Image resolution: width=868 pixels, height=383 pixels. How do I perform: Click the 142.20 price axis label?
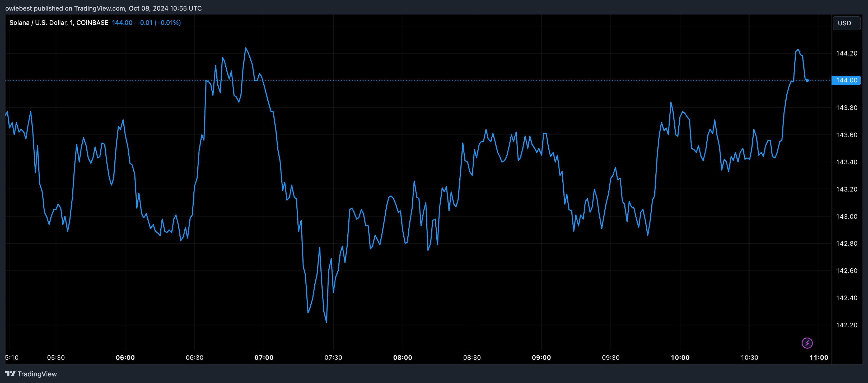[846, 325]
